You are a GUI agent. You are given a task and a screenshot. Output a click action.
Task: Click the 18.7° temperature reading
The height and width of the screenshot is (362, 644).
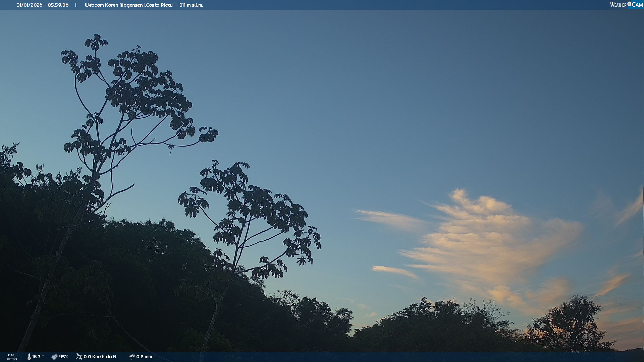[38, 357]
